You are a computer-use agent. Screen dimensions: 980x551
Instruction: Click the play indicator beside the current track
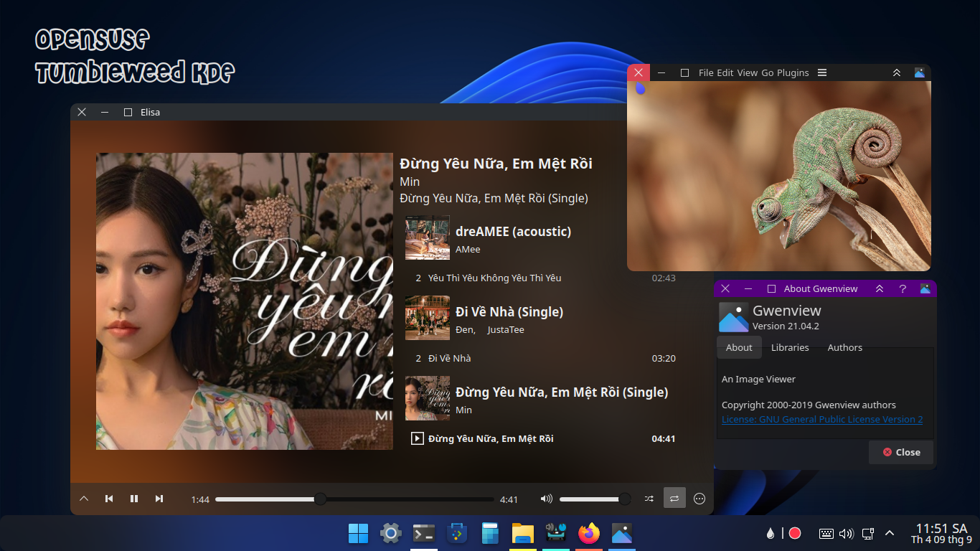(x=417, y=438)
